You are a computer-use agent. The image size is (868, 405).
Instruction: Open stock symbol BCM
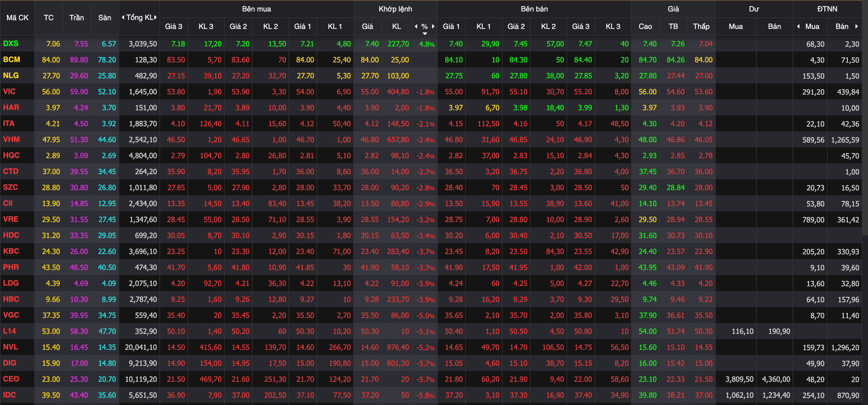pyautogui.click(x=11, y=60)
